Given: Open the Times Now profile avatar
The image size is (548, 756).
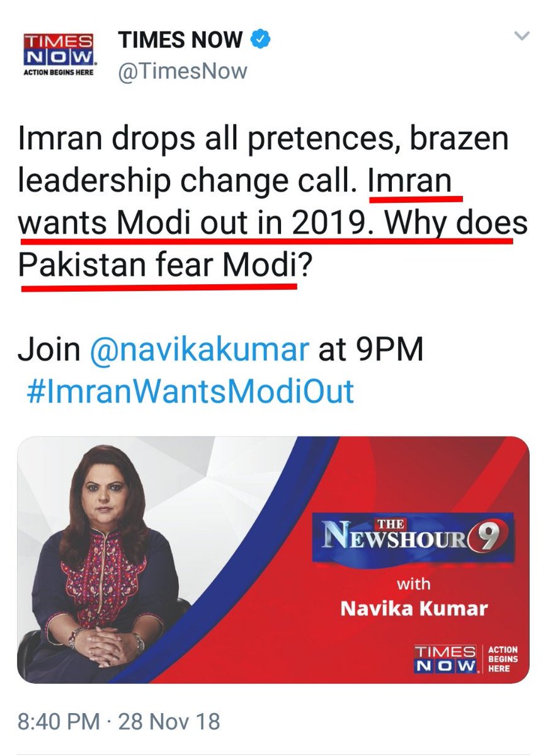Looking at the screenshot, I should (x=59, y=55).
